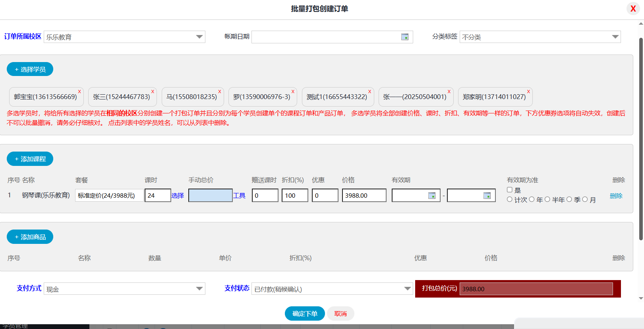This screenshot has width=644, height=329.
Task: Click the 套餐 field 标准定价(24/3988元)
Action: [x=109, y=195]
